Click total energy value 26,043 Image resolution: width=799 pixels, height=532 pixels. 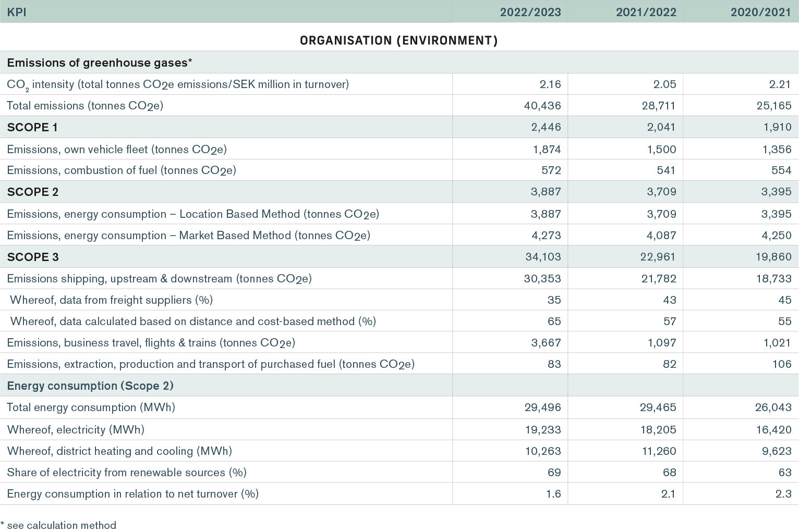(x=773, y=407)
